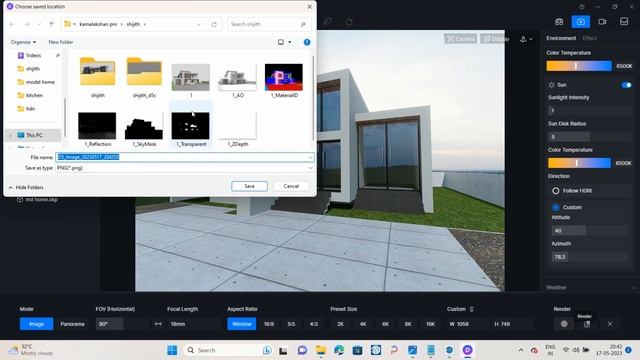Image resolution: width=640 pixels, height=360 pixels.
Task: Open Videos in navigation pane
Action: pos(33,56)
